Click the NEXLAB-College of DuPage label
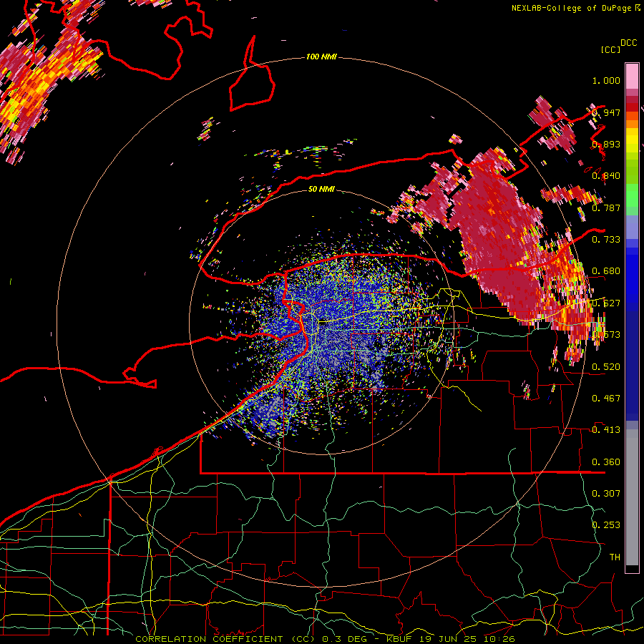This screenshot has width=644, height=644. coord(571,8)
